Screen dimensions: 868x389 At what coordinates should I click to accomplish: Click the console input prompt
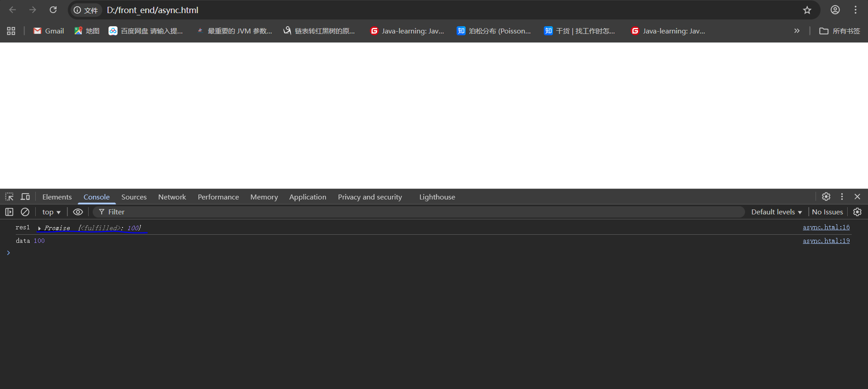click(434, 253)
